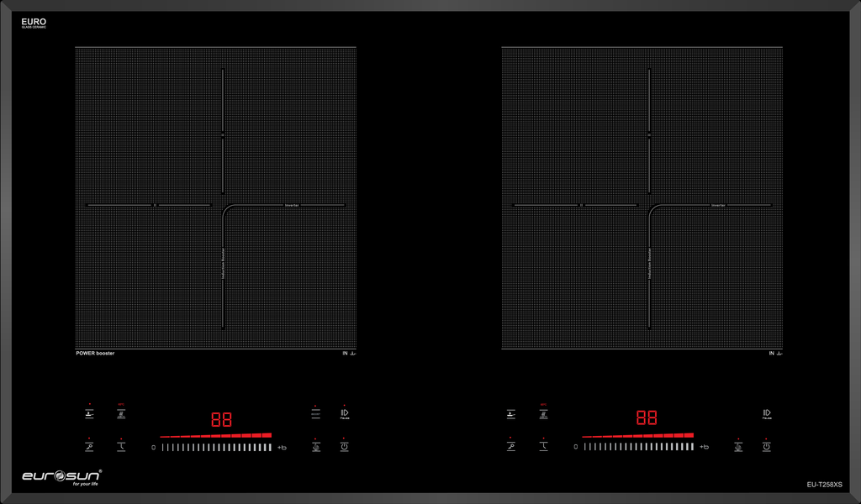The image size is (861, 504).
Task: Tap the left panel child lock key icon
Action: (89, 447)
